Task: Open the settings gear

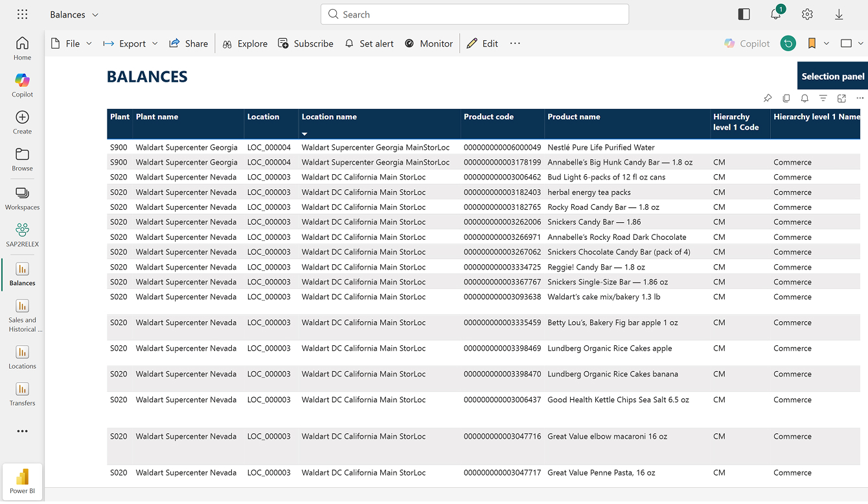Action: pyautogui.click(x=807, y=14)
